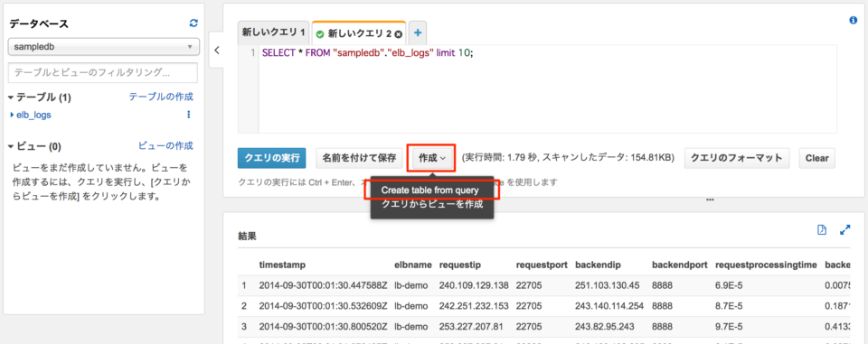The height and width of the screenshot is (344, 868).
Task: Download results file icon
Action: [822, 230]
